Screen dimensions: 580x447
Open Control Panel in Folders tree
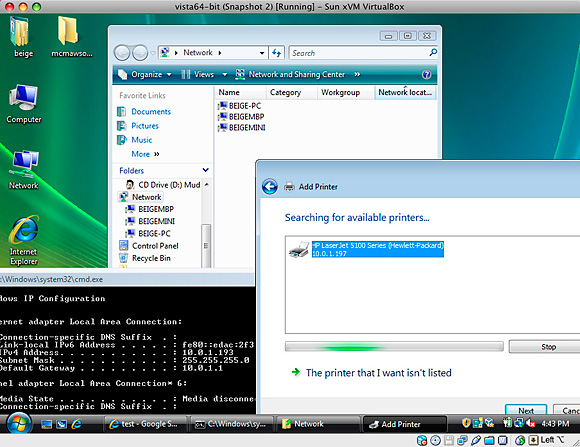(149, 246)
